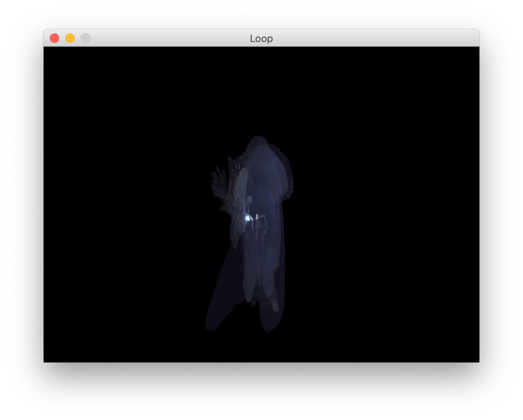This screenshot has width=523, height=420.
Task: Click the bright white glowing spot in animation
Action: (247, 218)
